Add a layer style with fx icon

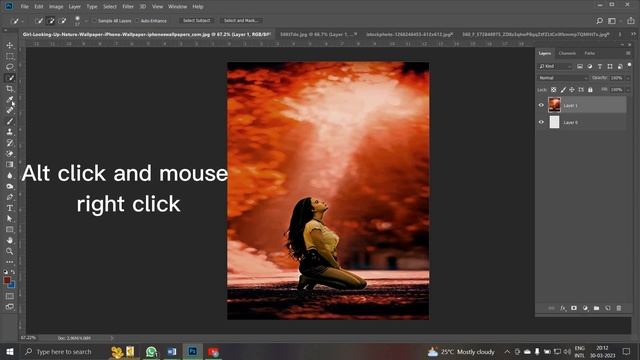563,308
